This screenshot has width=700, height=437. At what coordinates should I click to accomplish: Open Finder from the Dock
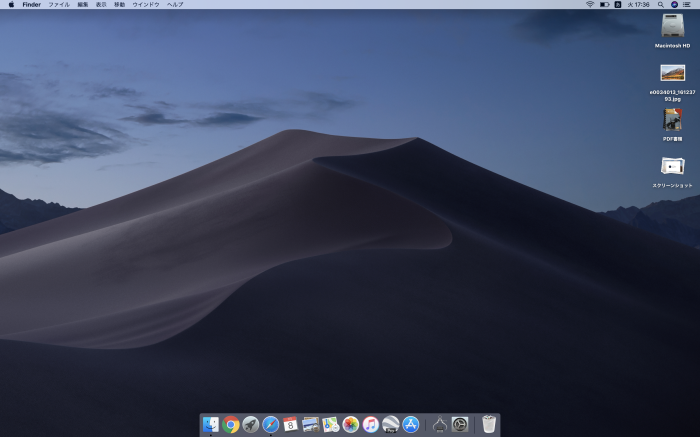pyautogui.click(x=211, y=425)
